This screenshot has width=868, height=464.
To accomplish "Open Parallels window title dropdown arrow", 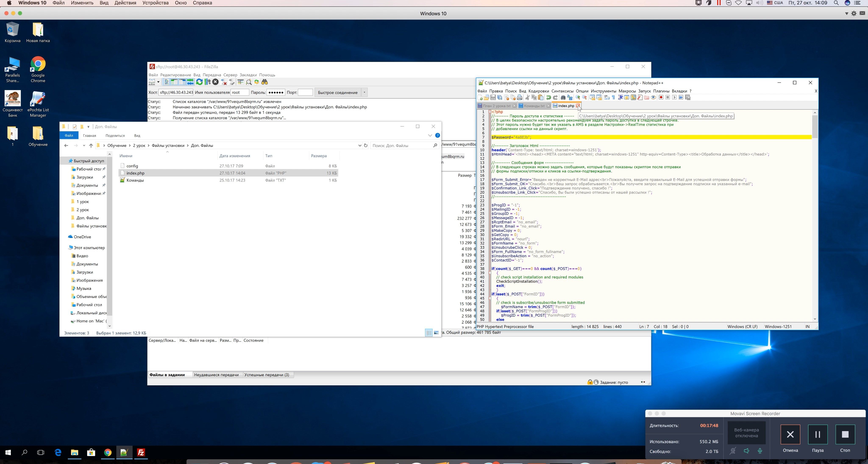I will [x=846, y=14].
